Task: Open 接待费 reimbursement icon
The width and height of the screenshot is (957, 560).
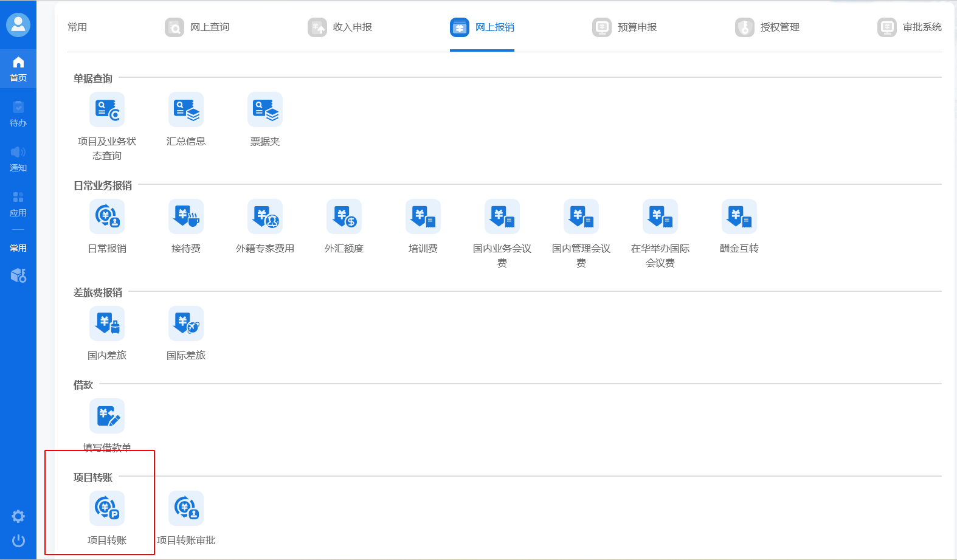Action: point(186,216)
